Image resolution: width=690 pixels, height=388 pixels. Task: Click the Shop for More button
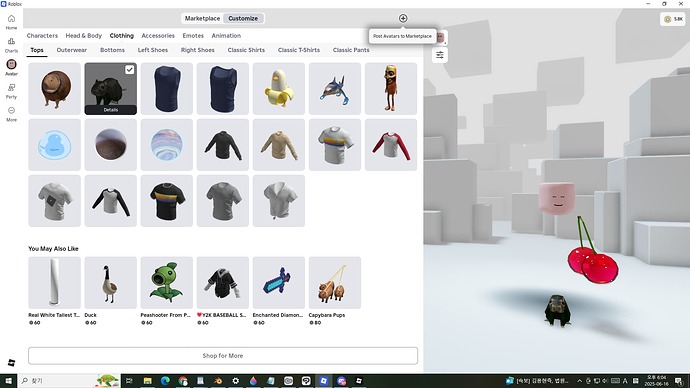[x=223, y=355]
